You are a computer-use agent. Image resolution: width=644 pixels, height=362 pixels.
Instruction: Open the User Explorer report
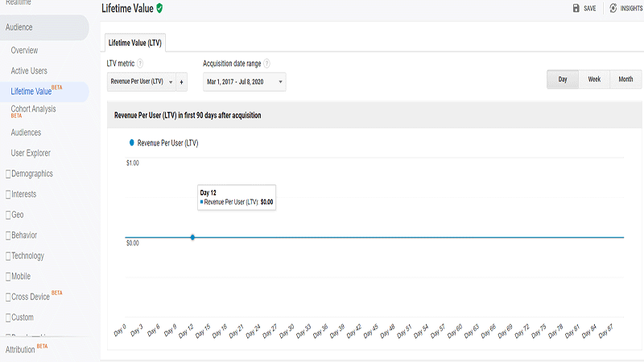coord(31,153)
